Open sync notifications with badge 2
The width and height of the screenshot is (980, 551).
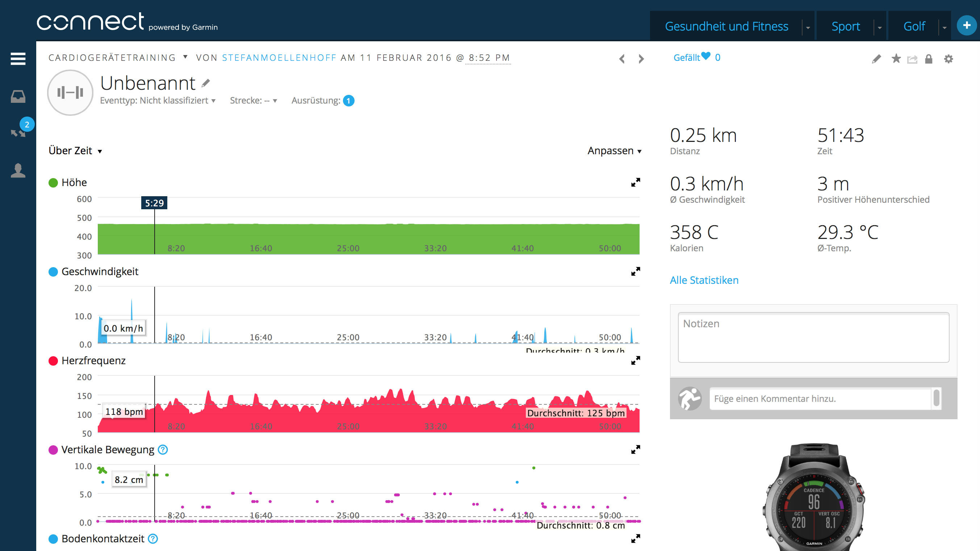[x=18, y=133]
